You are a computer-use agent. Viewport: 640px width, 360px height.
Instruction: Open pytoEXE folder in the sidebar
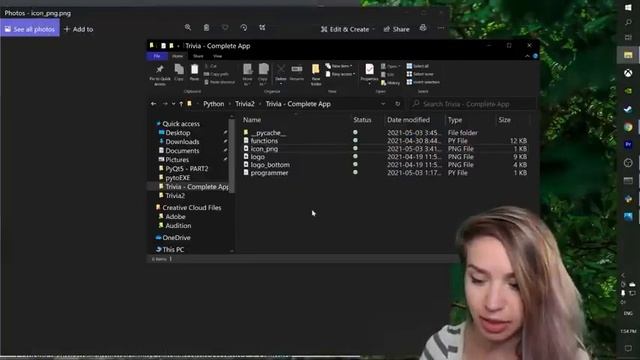tap(178, 178)
